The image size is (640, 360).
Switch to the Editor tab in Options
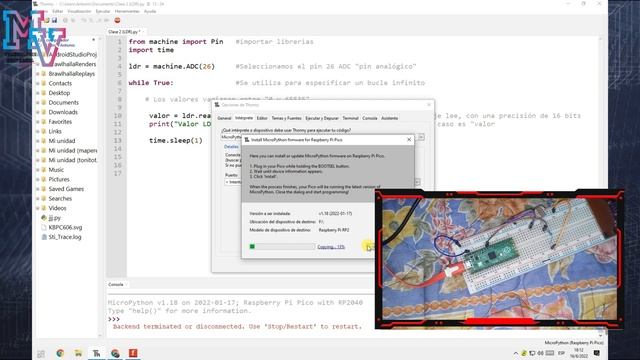pos(262,118)
